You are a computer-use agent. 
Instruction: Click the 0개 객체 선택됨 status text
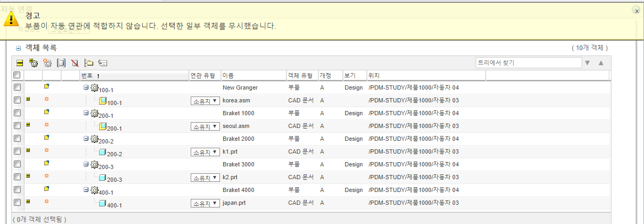click(39, 219)
